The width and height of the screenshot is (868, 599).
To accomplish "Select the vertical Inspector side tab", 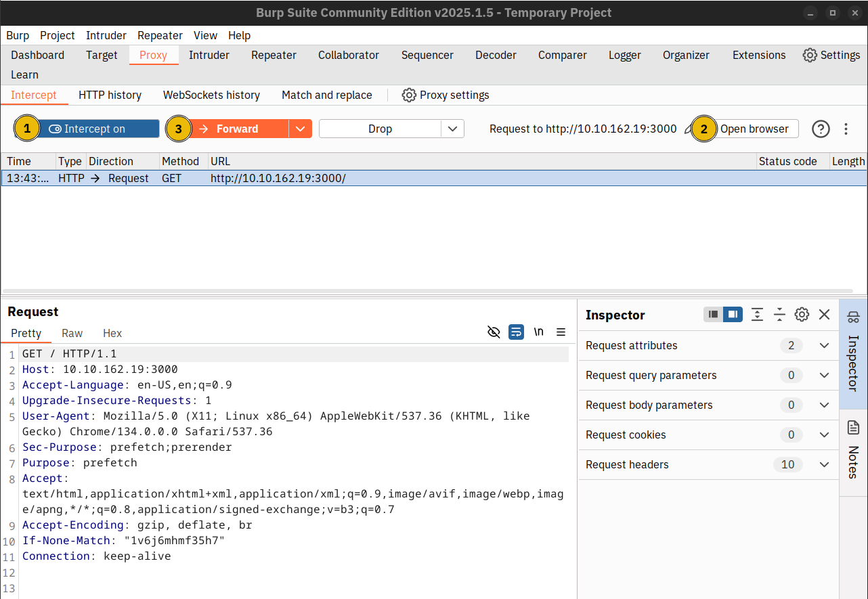I will 853,354.
